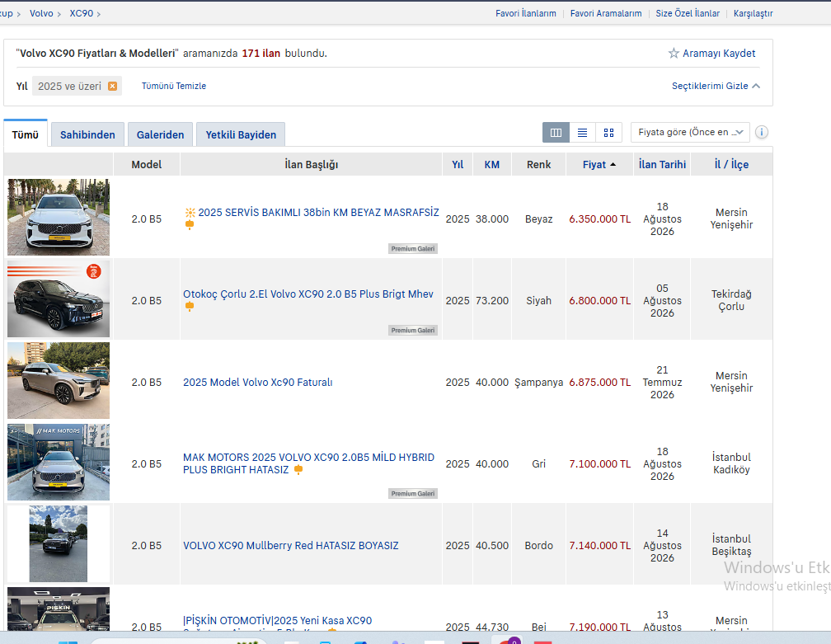The image size is (831, 644).
Task: Click the star icon beside Aramayı Kaydet
Action: [674, 53]
